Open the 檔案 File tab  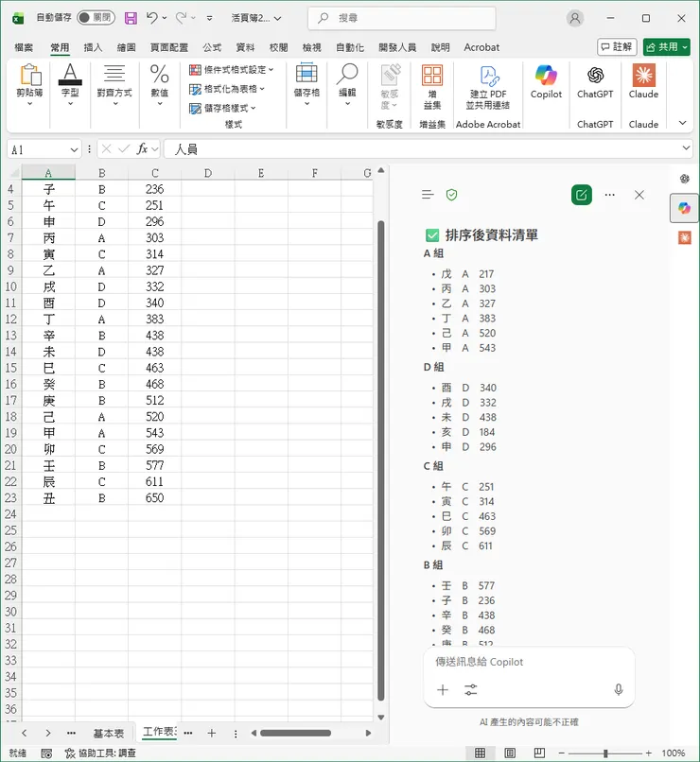(24, 47)
